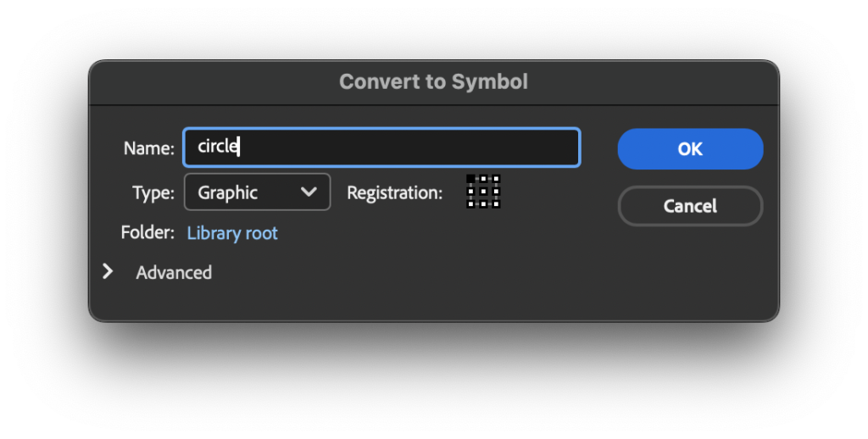This screenshot has height=439, width=868.
Task: Click the Convert to Symbol title bar
Action: pyautogui.click(x=433, y=82)
